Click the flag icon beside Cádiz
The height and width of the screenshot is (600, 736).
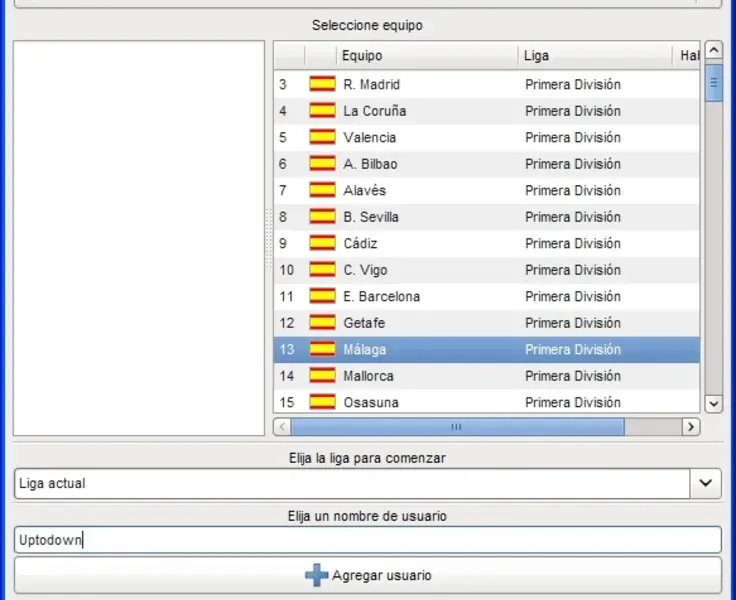coord(322,243)
